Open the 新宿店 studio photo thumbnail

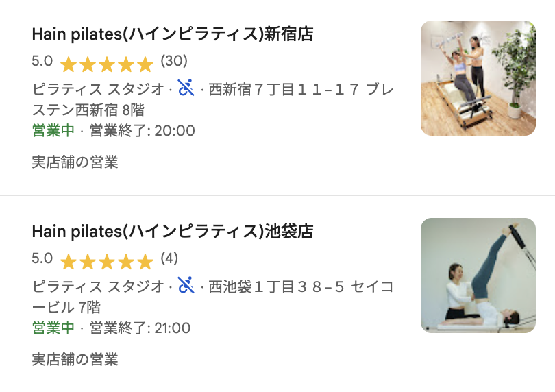[478, 78]
